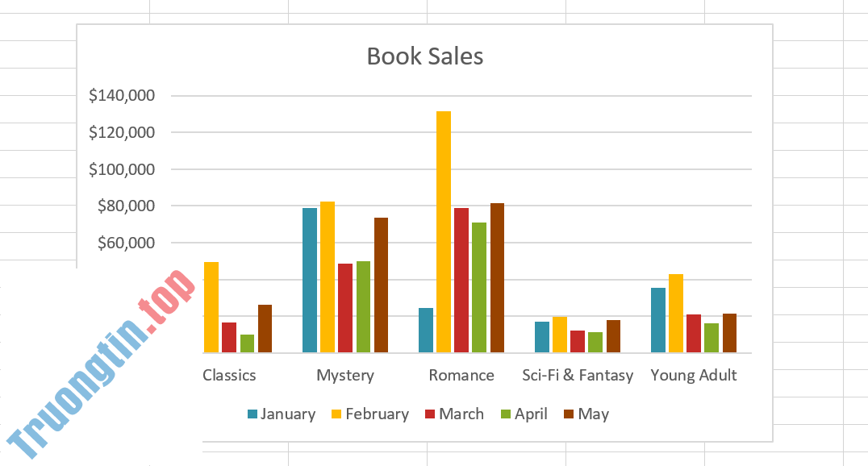
Task: Click the January legend color swatch
Action: [252, 414]
